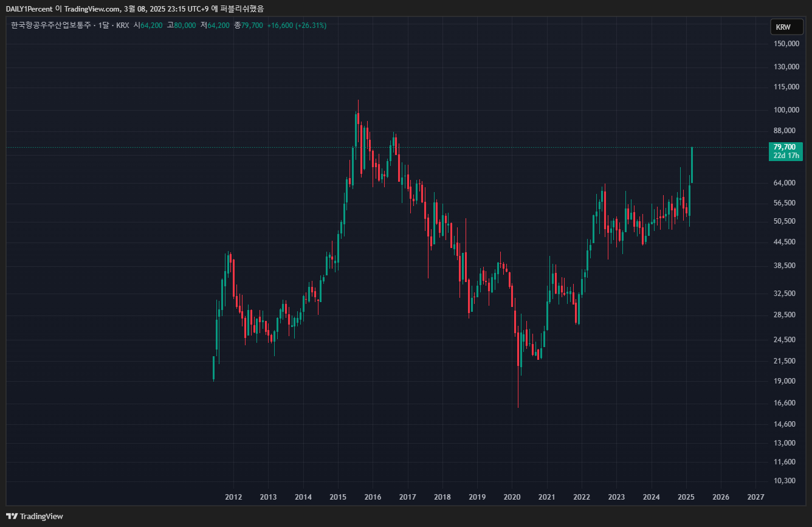
Task: Click the TradingView.com text in header
Action: pyautogui.click(x=91, y=9)
